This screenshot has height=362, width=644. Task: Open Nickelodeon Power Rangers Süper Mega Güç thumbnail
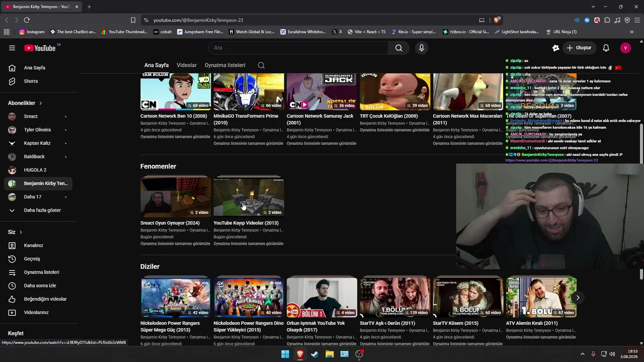coord(176,297)
